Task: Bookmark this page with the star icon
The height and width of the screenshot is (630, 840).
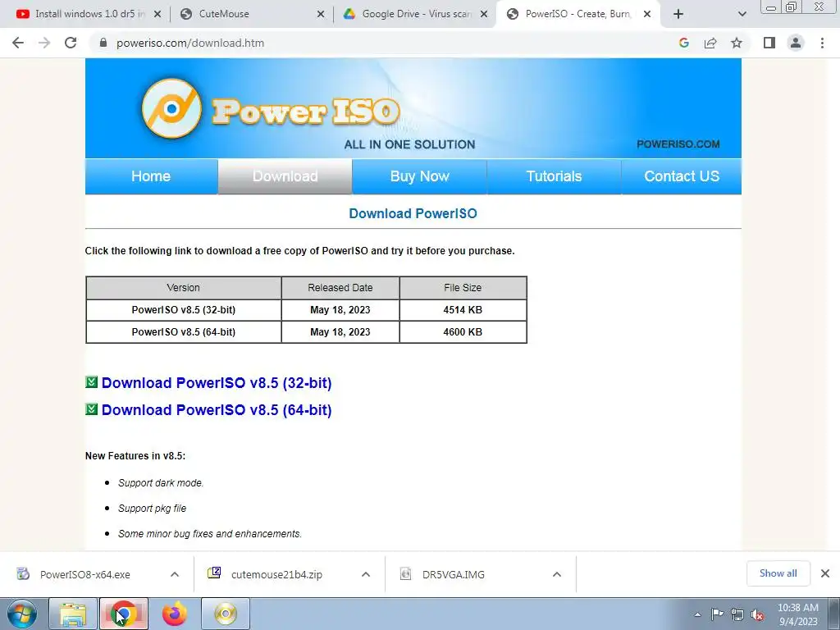Action: (737, 43)
